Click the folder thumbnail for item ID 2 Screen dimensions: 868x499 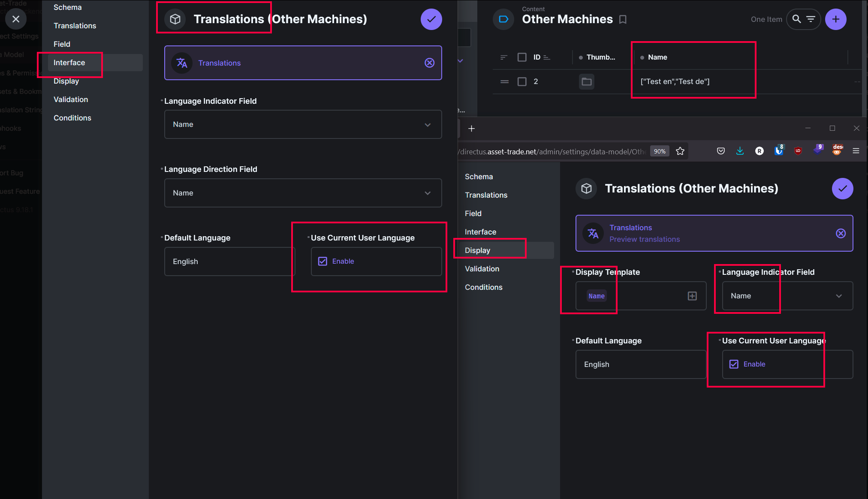point(587,81)
